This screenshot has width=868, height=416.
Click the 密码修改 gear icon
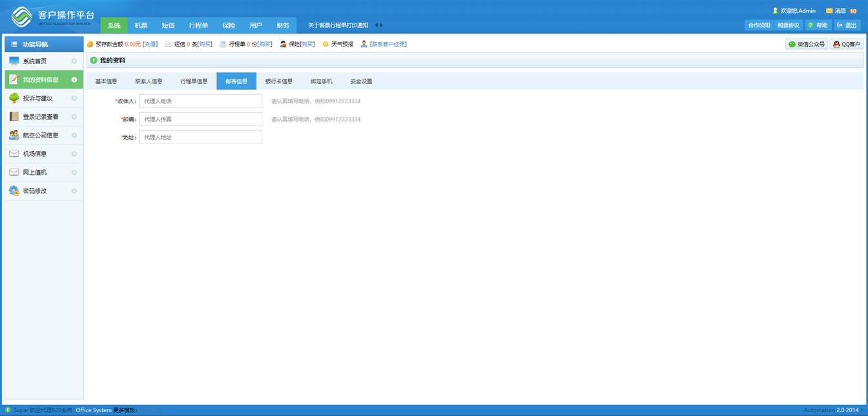pos(14,191)
